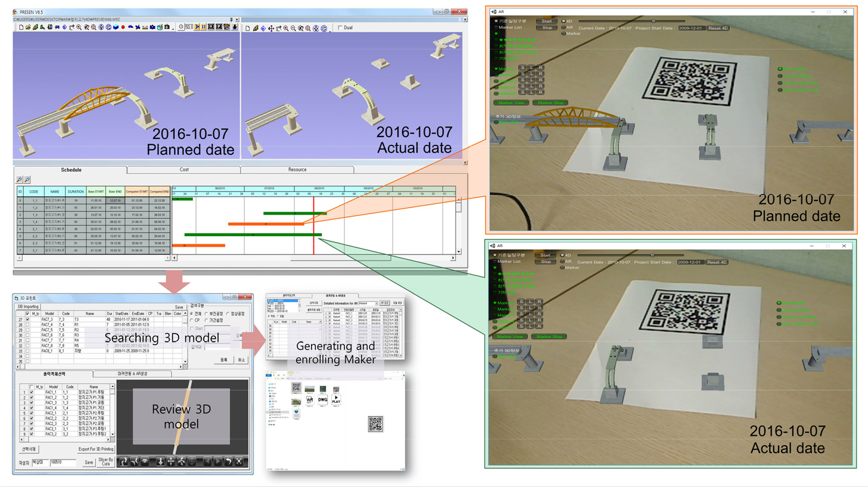Select the 기간설정 radio button
Viewport: 868px width, 487px height.
pos(206,320)
